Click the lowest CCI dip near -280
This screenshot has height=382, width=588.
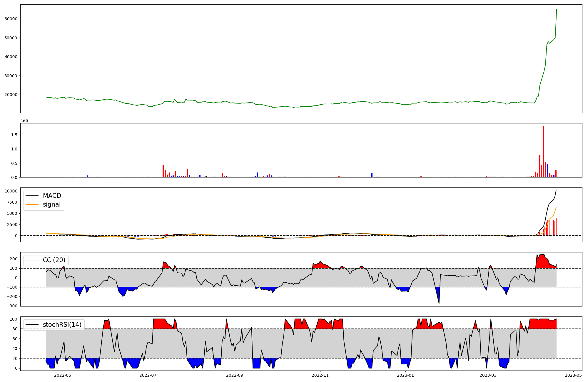pyautogui.click(x=439, y=304)
